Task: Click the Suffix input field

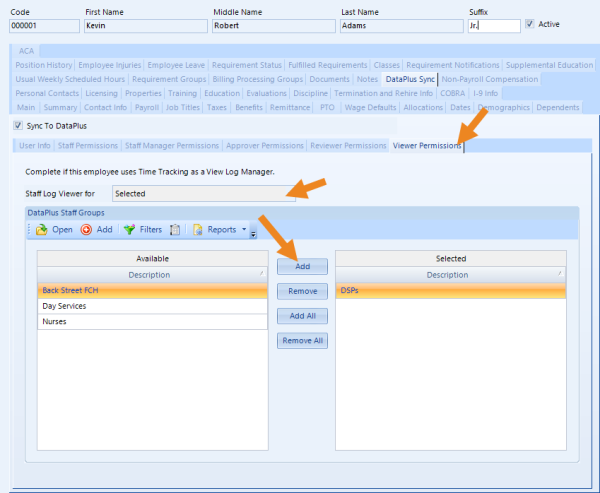Action: tap(494, 26)
